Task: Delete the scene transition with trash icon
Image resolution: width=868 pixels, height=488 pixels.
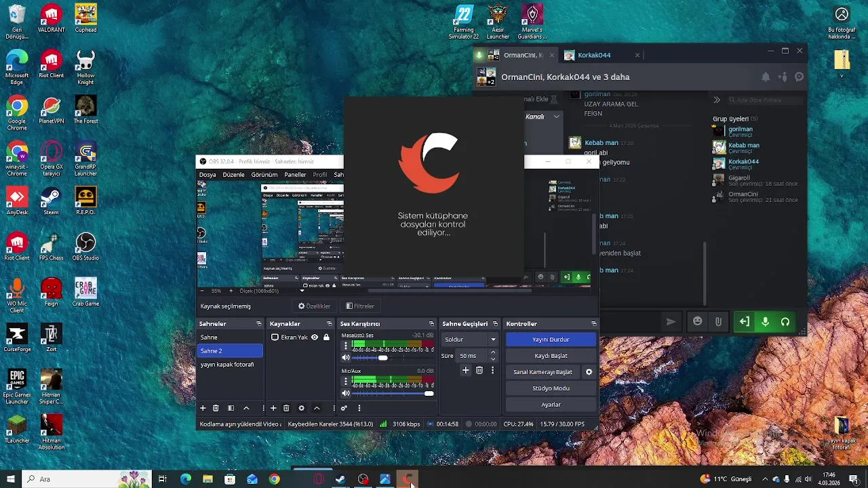Action: (479, 370)
